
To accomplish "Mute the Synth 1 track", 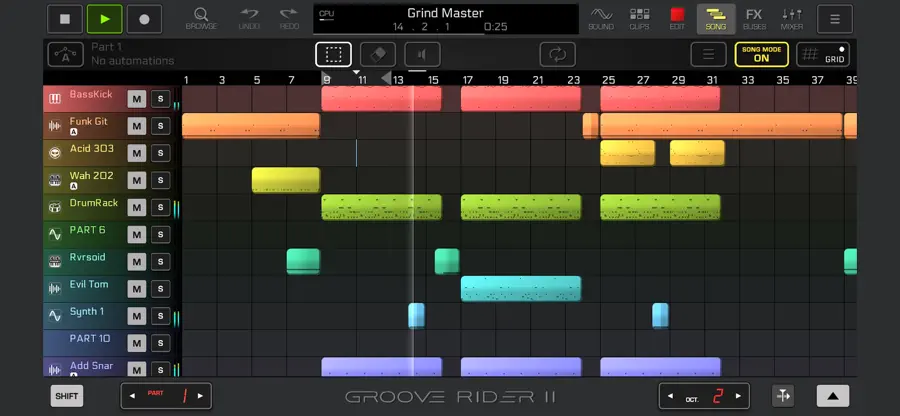I will pos(137,316).
